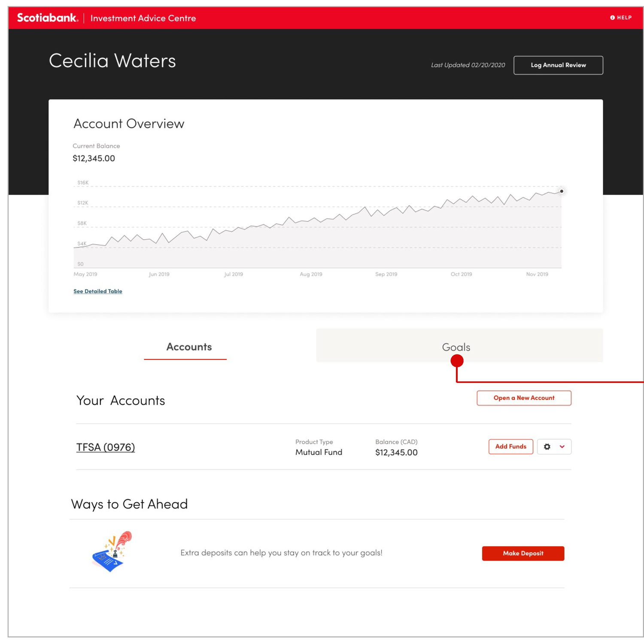Click the Product Type column label

click(x=314, y=442)
